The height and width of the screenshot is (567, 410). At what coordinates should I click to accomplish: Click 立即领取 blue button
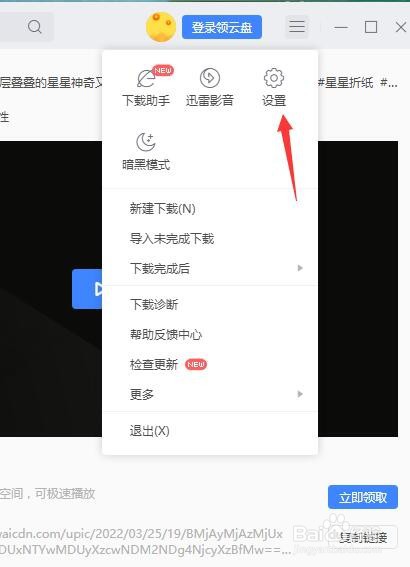click(363, 498)
